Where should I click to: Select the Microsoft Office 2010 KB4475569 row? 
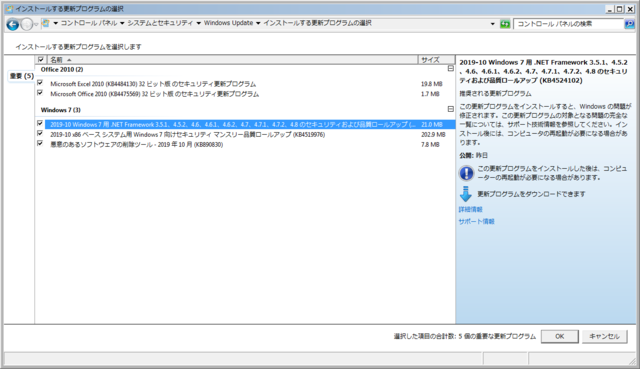245,94
